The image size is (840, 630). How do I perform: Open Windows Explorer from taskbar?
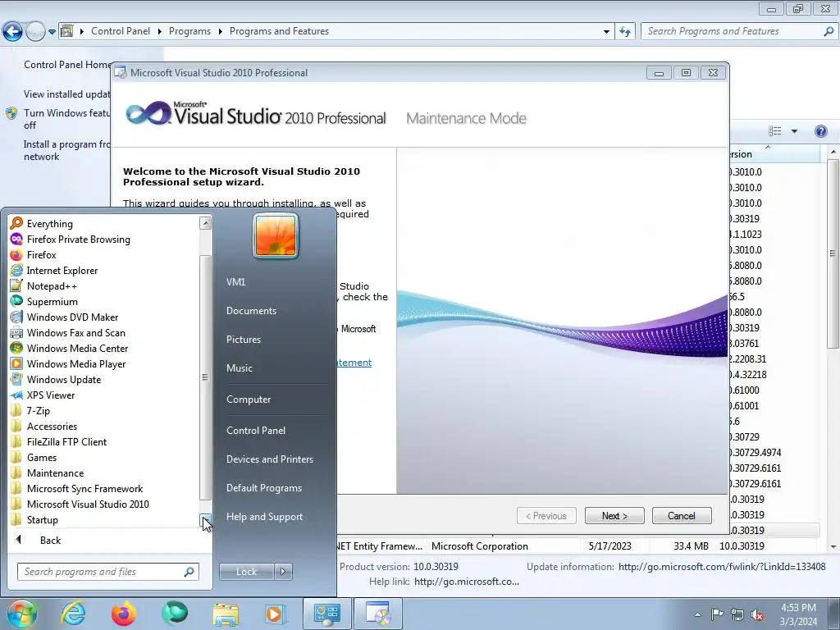226,614
